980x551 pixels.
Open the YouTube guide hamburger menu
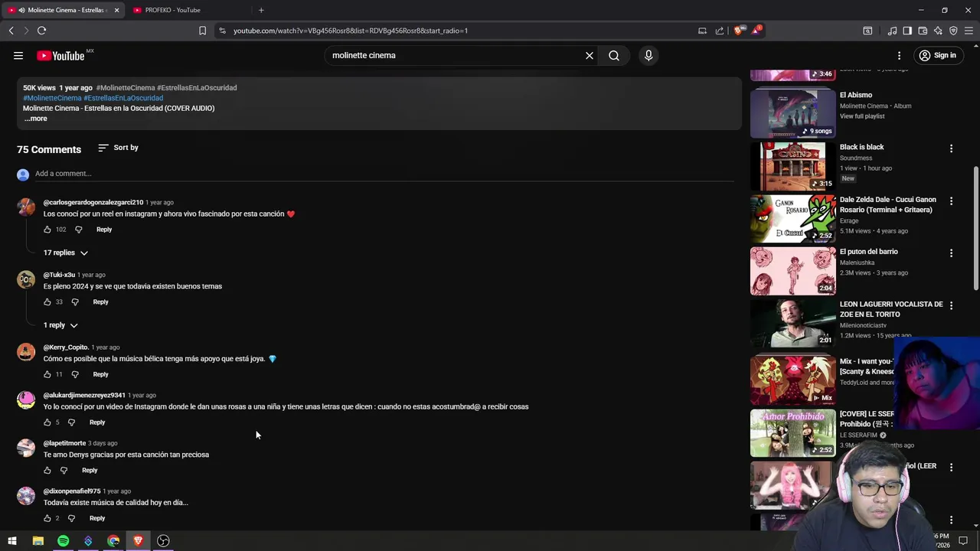pyautogui.click(x=18, y=55)
